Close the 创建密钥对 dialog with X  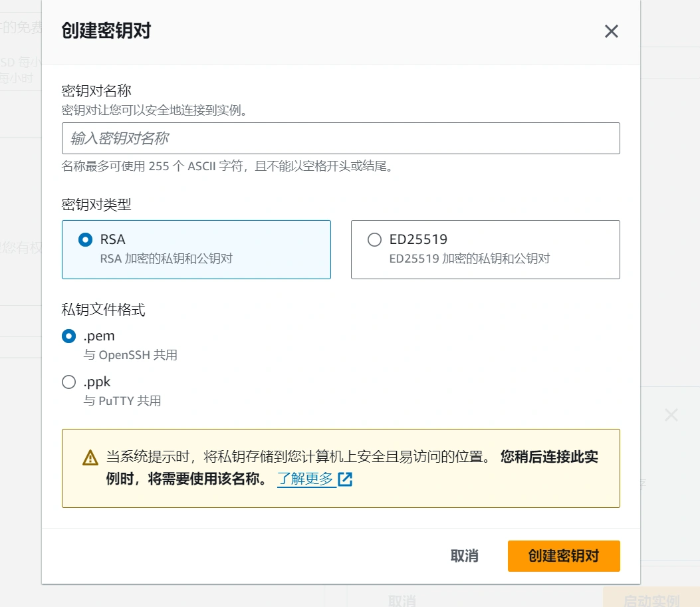(611, 31)
